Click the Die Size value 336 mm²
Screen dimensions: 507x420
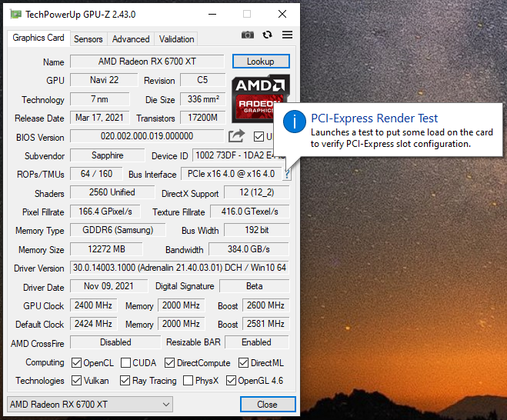coord(203,99)
